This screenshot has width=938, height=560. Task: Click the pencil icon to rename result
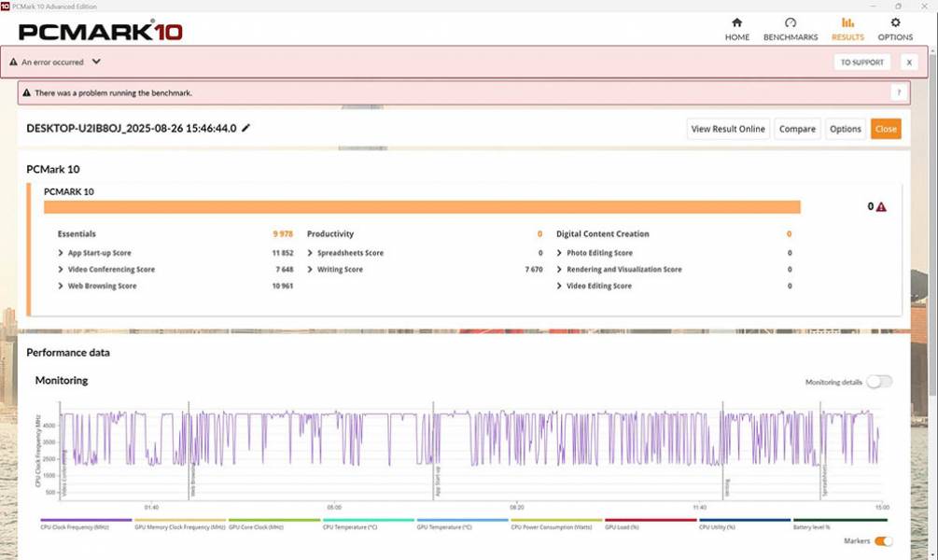tap(246, 129)
